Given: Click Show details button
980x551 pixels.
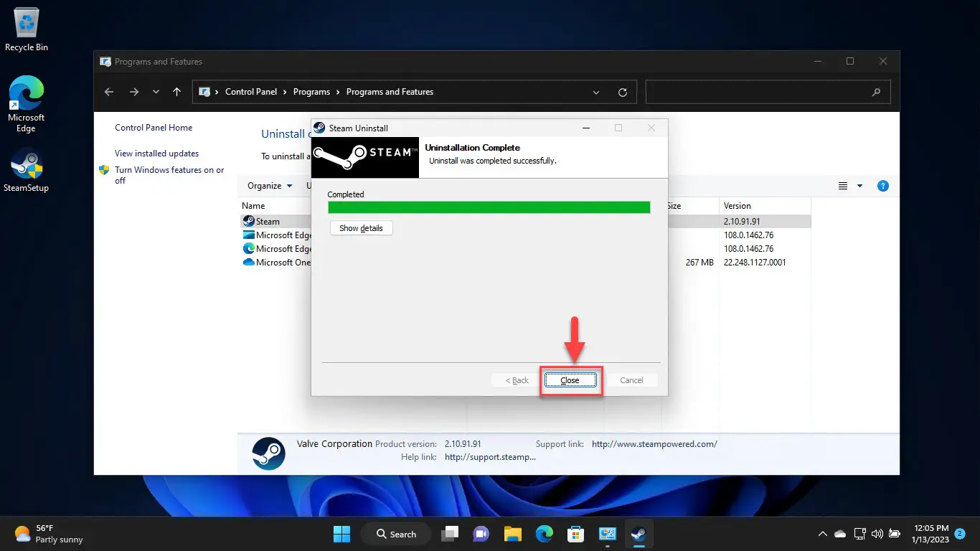Looking at the screenshot, I should (361, 228).
